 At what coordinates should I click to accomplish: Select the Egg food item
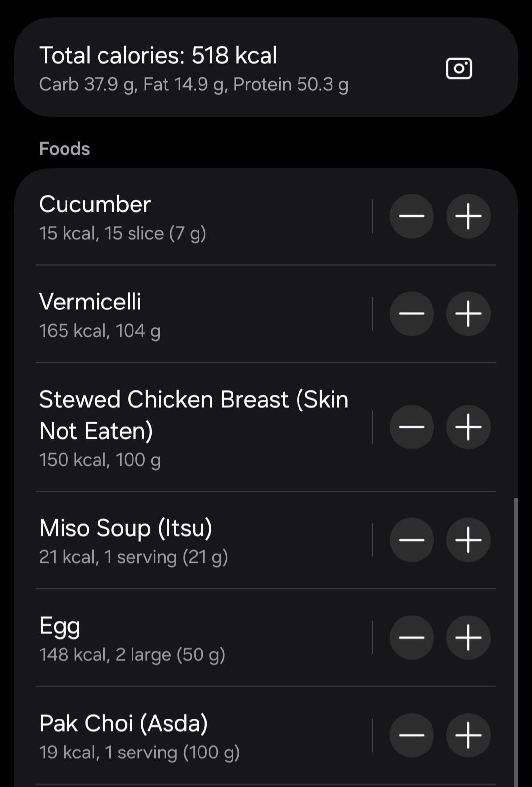[197, 638]
